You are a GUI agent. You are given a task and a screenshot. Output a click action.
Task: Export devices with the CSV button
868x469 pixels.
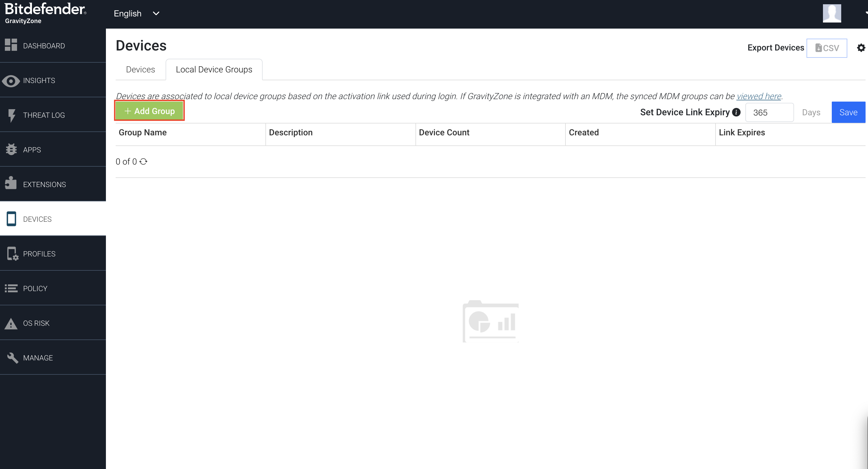(827, 48)
